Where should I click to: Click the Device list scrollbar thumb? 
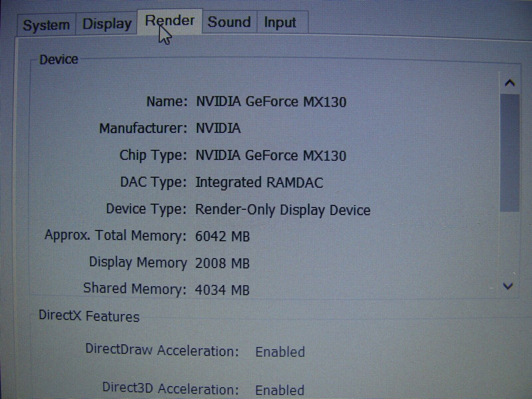tap(510, 152)
